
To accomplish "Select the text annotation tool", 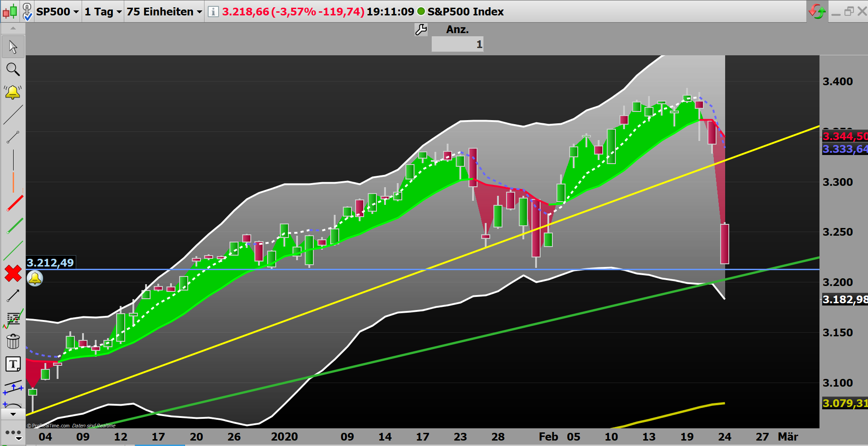I will click(x=13, y=364).
